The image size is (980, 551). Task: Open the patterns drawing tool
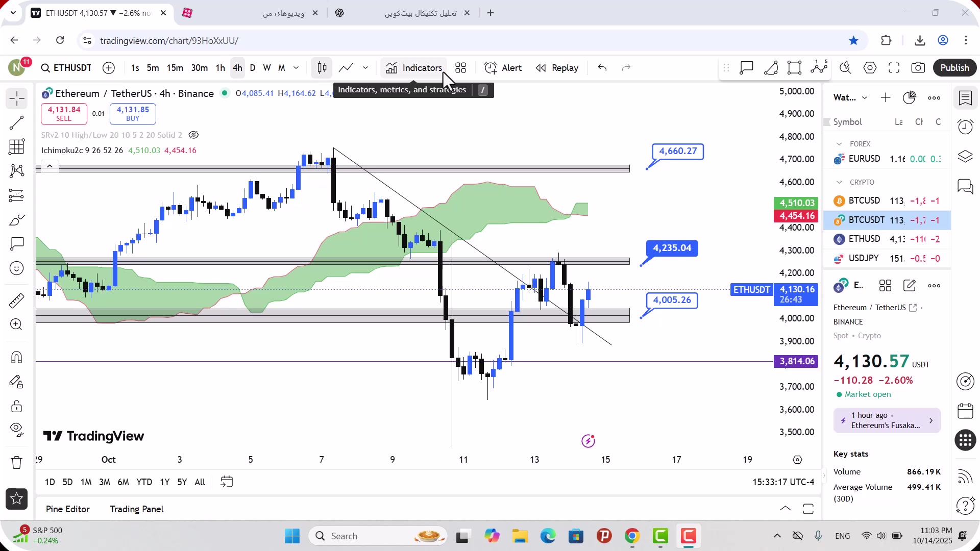[16, 171]
